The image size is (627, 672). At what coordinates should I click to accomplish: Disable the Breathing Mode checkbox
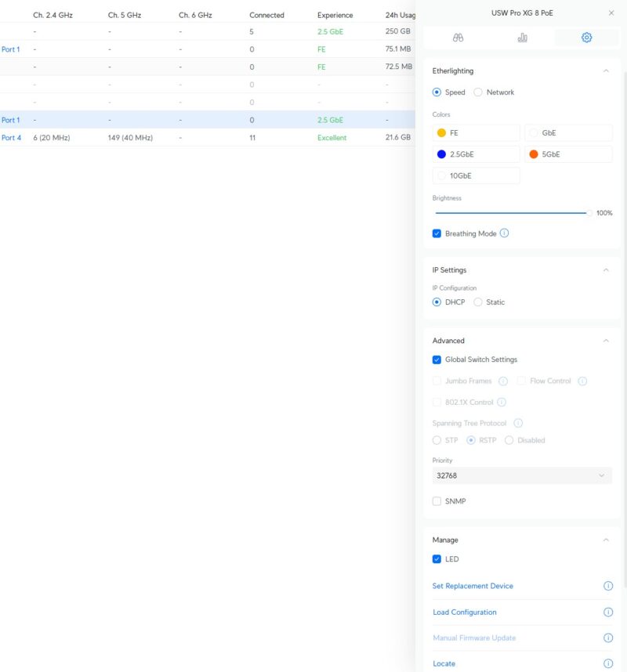tap(437, 233)
